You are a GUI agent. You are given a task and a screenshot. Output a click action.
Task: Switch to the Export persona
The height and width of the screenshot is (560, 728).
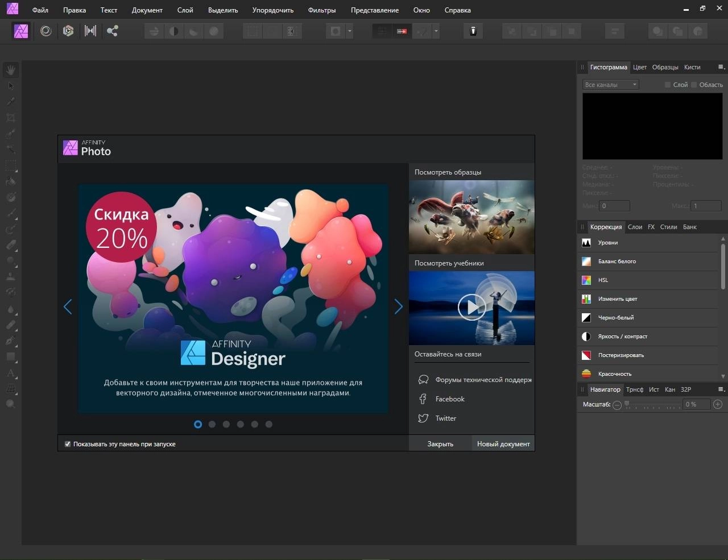(x=113, y=31)
